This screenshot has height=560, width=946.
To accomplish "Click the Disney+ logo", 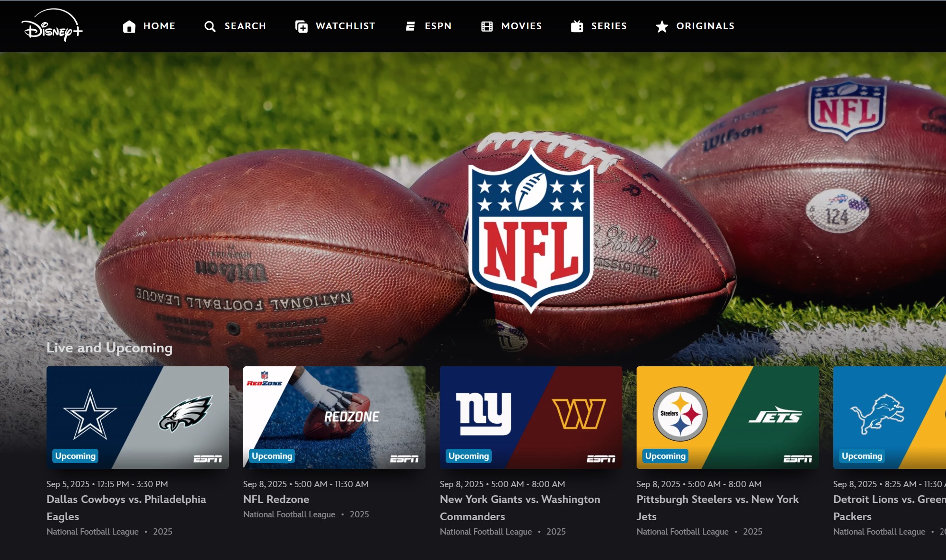I will (52, 25).
